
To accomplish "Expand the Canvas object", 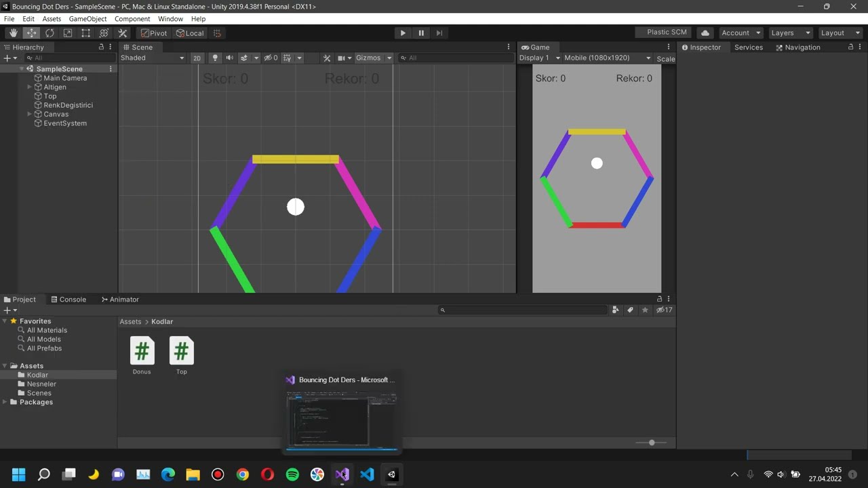I will point(29,114).
